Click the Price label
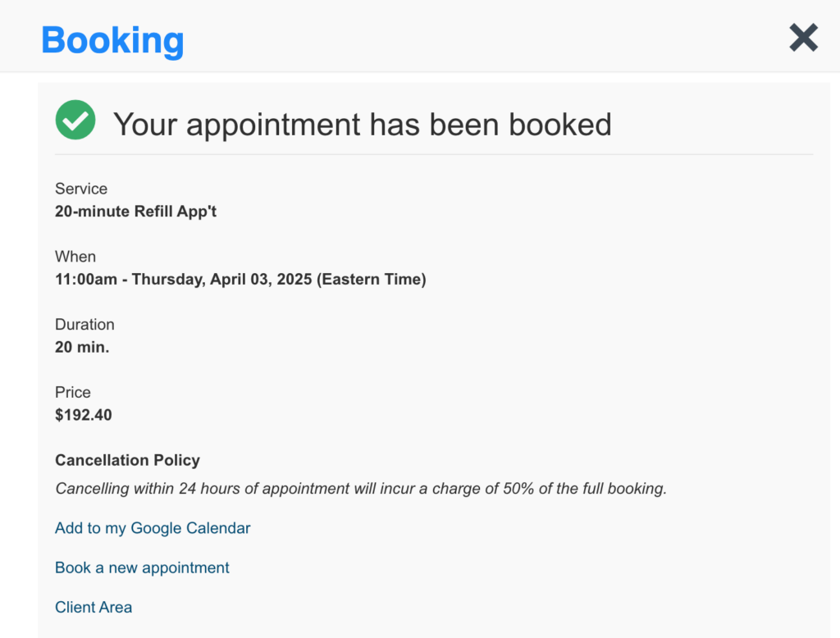Image resolution: width=840 pixels, height=638 pixels. [x=73, y=392]
